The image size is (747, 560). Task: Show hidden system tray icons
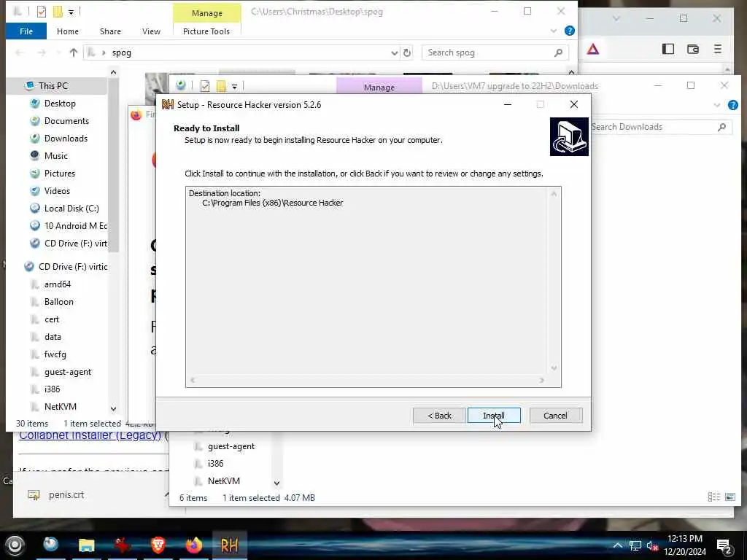617,545
